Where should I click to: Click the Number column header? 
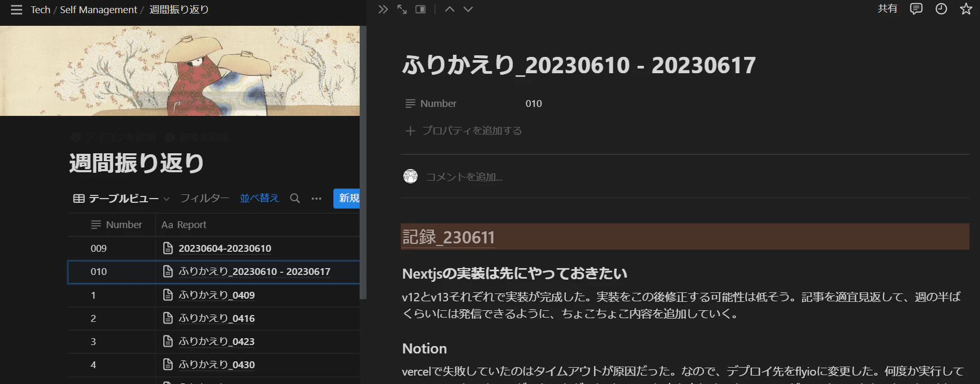(x=112, y=225)
